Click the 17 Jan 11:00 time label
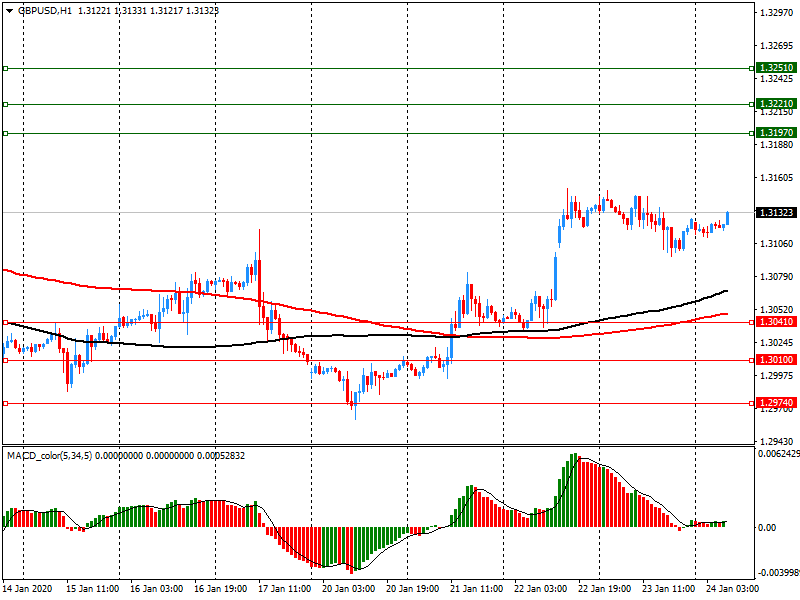 coord(283,591)
